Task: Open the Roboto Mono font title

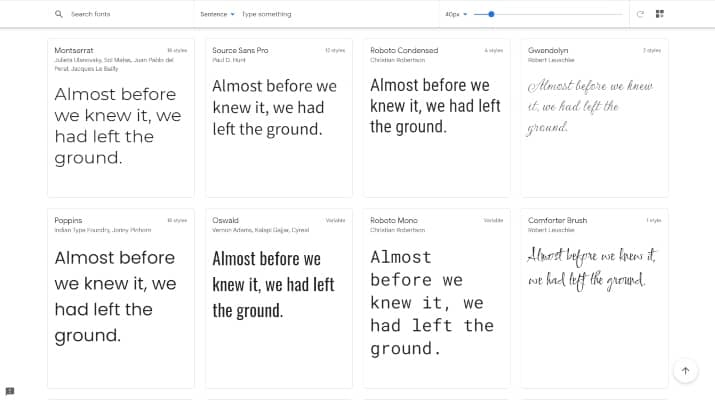Action: [394, 220]
